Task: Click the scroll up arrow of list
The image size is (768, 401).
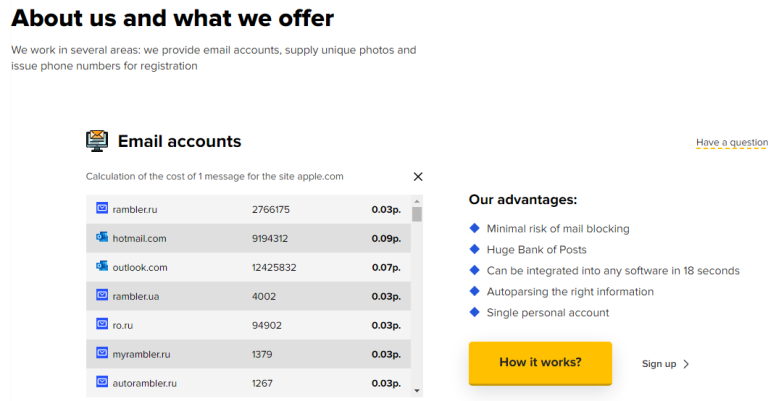Action: 417,201
